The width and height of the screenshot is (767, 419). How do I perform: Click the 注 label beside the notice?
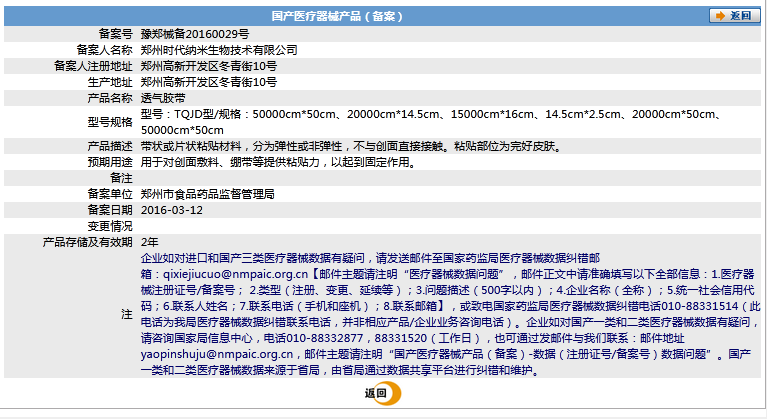click(x=127, y=314)
